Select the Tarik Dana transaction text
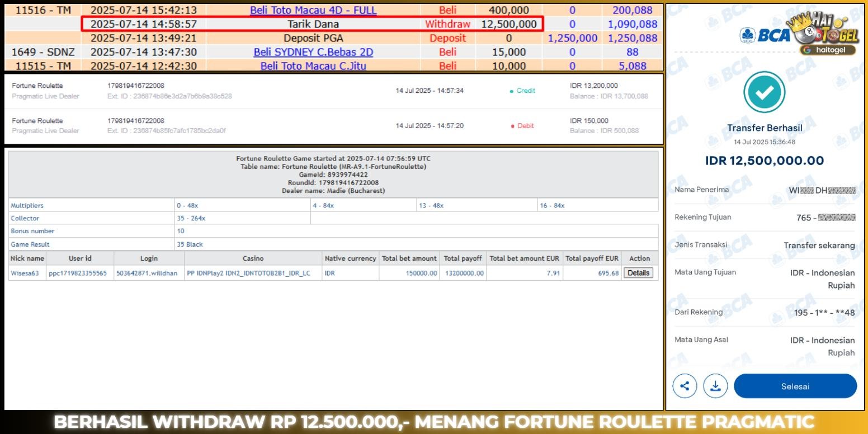Image resolution: width=868 pixels, height=434 pixels. [313, 24]
